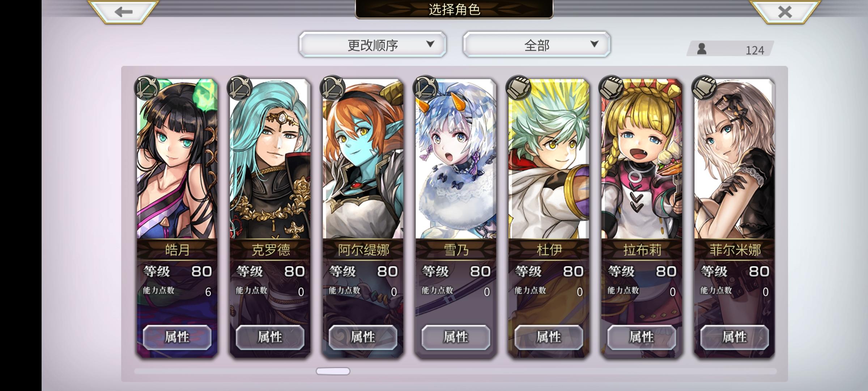
Task: Click the bow class icon on 雪乃's card
Action: pyautogui.click(x=426, y=88)
